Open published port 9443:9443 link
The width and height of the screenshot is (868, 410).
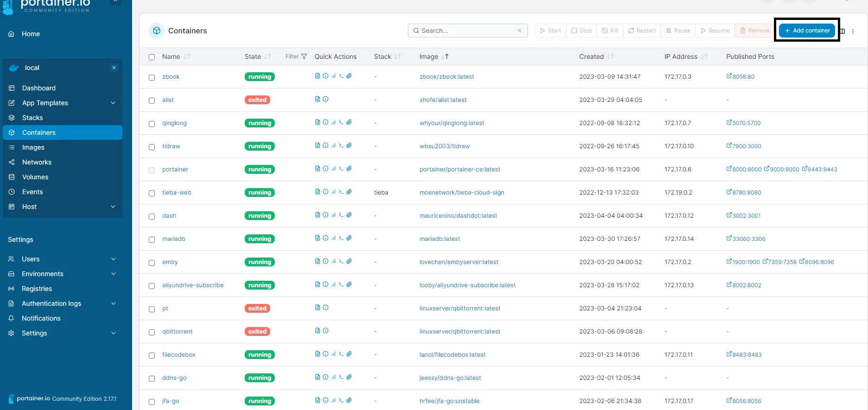pos(820,169)
